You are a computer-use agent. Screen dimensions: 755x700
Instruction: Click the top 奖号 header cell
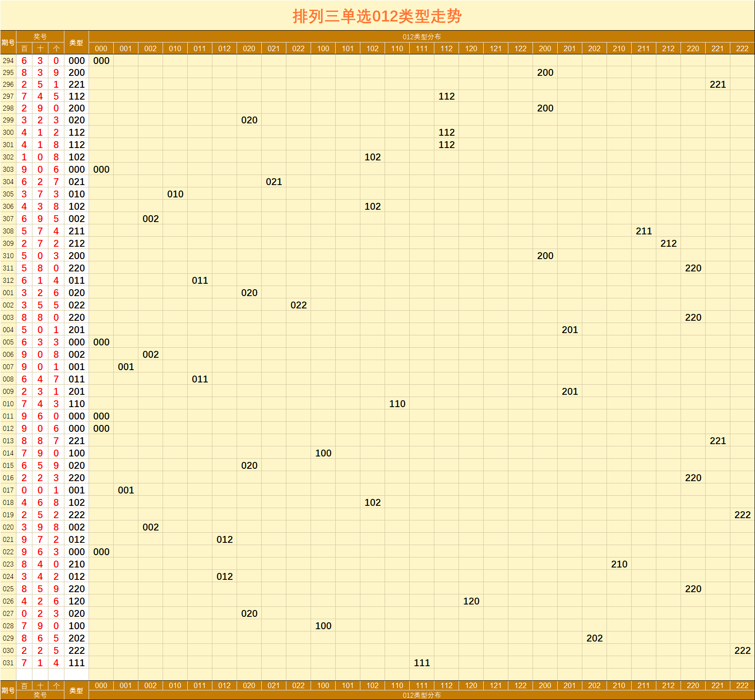coord(40,37)
